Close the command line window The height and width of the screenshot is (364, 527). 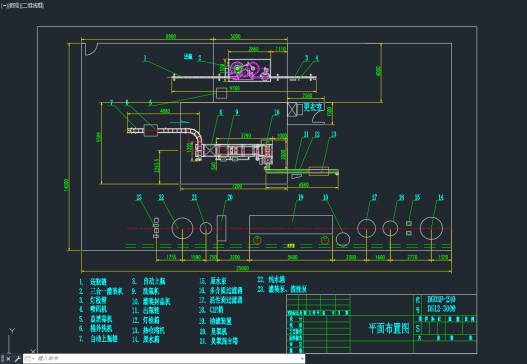tap(9, 359)
